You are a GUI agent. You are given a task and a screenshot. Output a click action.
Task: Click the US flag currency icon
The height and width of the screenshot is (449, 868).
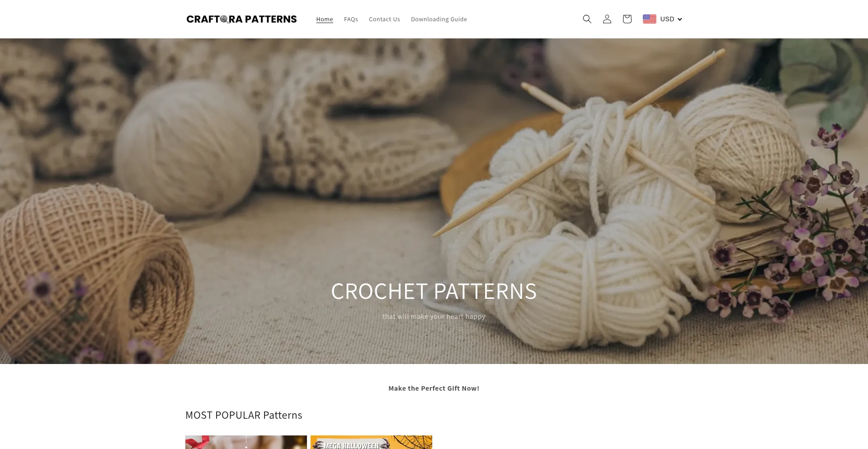pos(649,19)
